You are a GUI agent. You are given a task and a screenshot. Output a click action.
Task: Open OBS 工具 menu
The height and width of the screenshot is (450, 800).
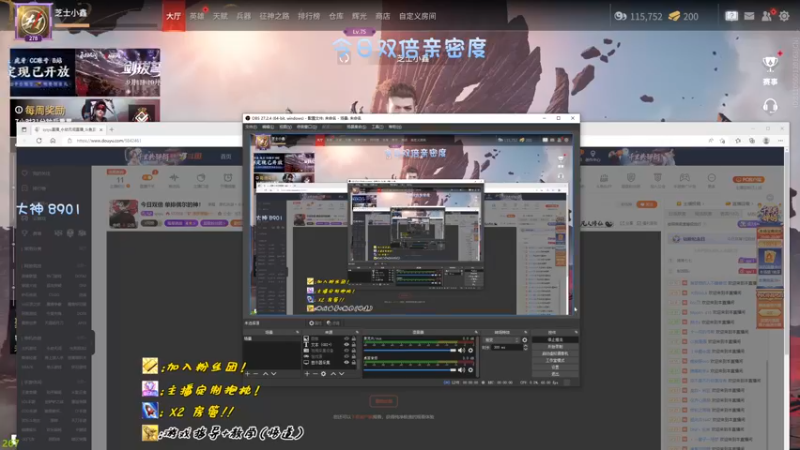[x=378, y=127]
